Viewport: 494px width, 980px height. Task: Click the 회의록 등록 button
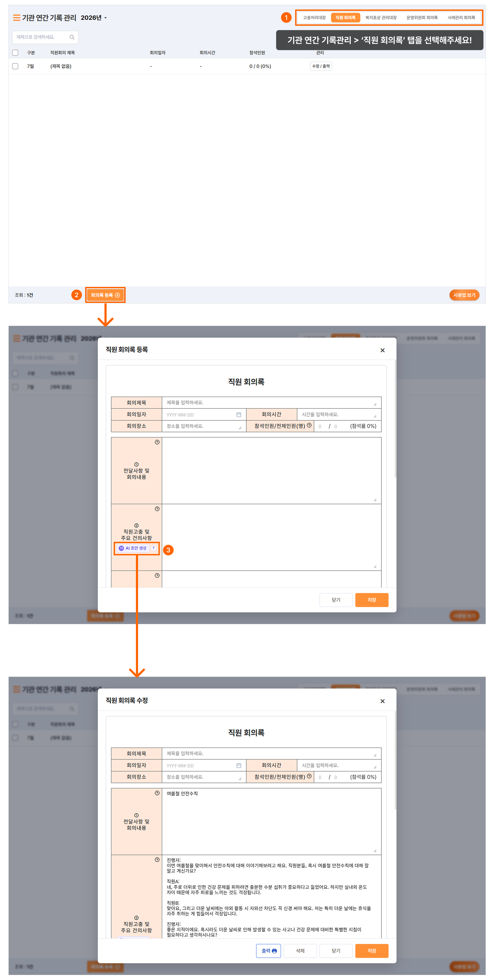[106, 295]
